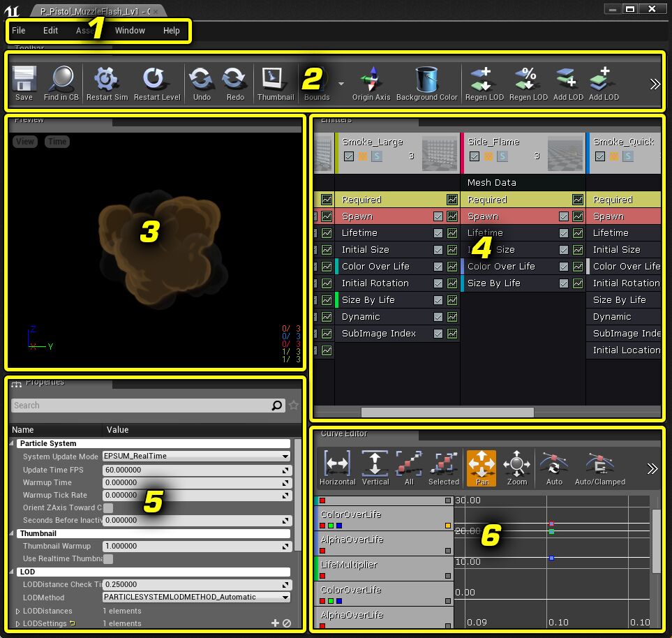Click the Horizontal fit icon in Curve Editor

(337, 464)
